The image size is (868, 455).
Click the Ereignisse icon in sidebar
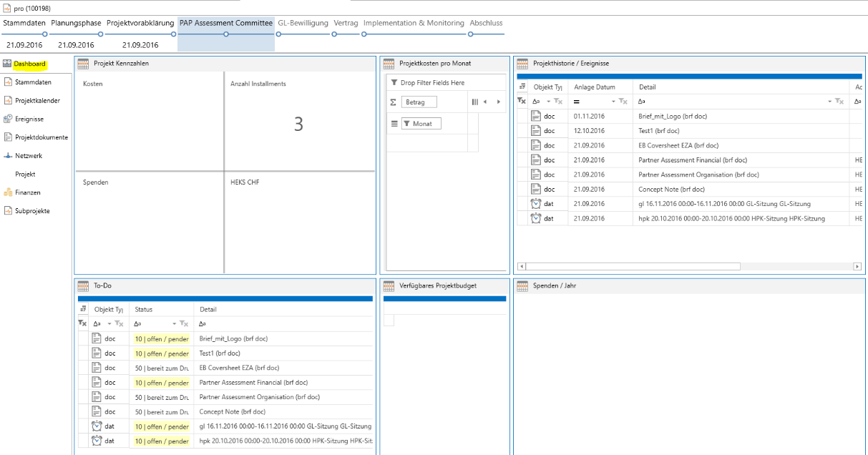[x=8, y=119]
